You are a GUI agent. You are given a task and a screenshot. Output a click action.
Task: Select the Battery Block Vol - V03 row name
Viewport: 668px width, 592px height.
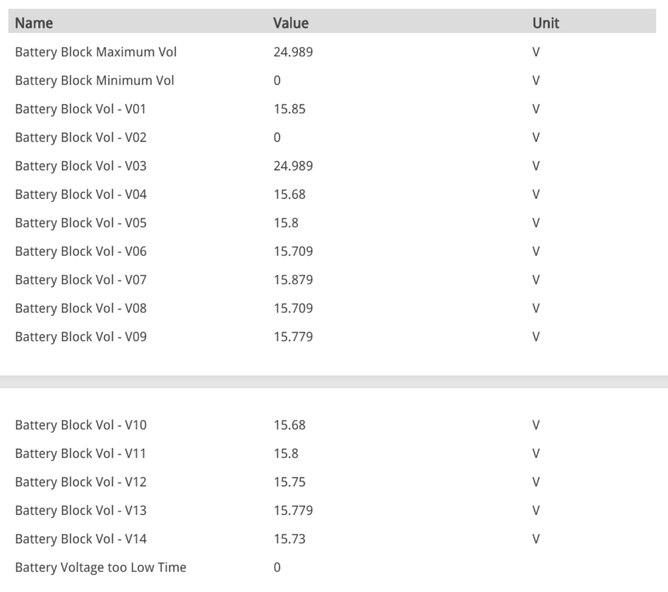pyautogui.click(x=81, y=166)
